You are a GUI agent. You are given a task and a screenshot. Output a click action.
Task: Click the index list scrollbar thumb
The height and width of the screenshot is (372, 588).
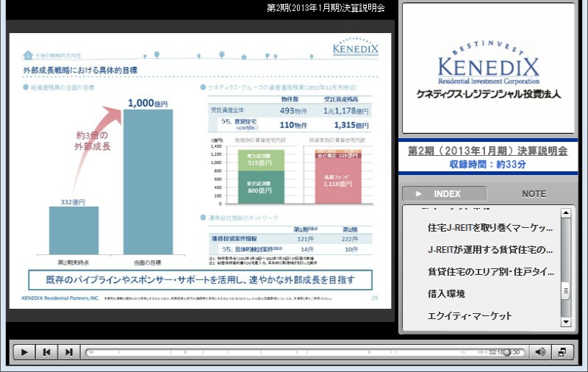point(565,290)
